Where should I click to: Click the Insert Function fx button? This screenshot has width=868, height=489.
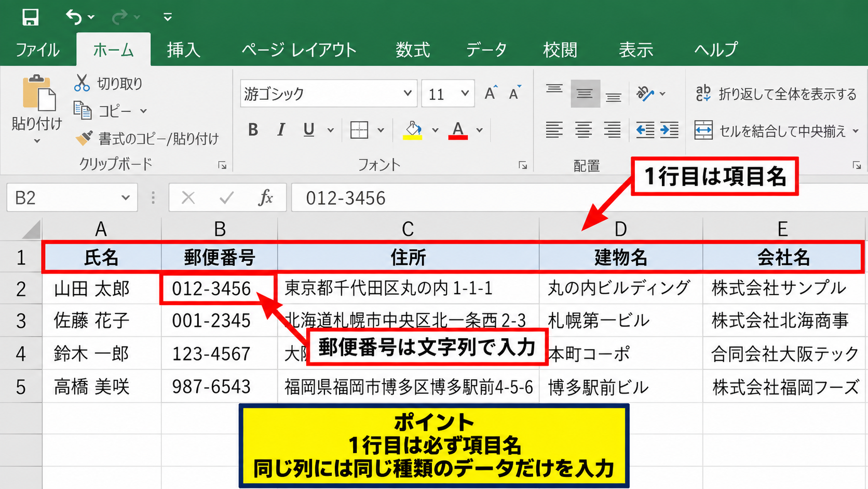[x=265, y=198]
